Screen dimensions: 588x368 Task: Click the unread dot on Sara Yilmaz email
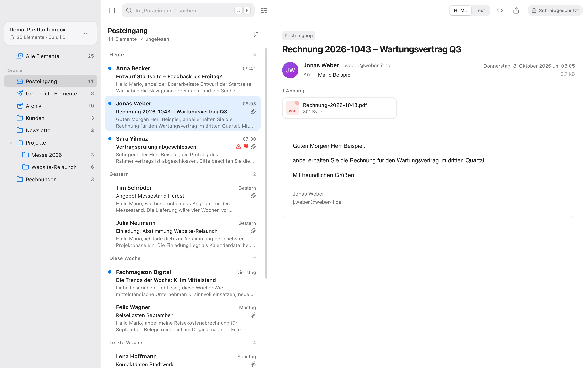(x=110, y=139)
